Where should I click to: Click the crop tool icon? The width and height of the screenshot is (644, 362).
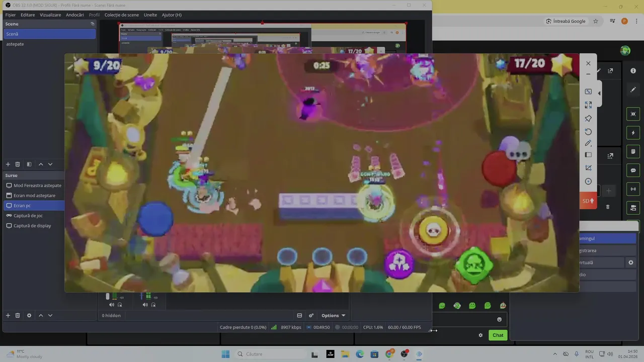588,168
